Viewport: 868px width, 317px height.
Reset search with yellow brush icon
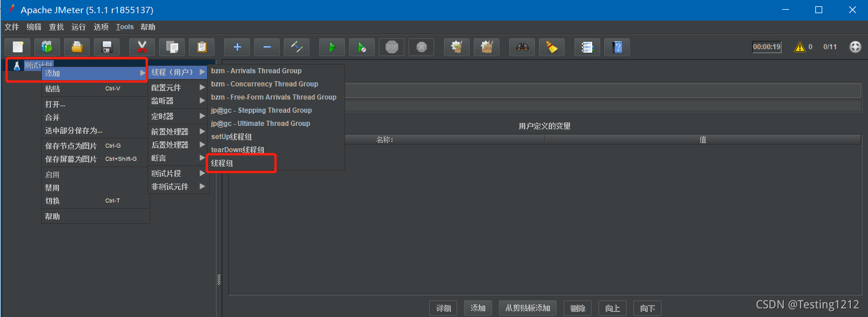tap(552, 47)
